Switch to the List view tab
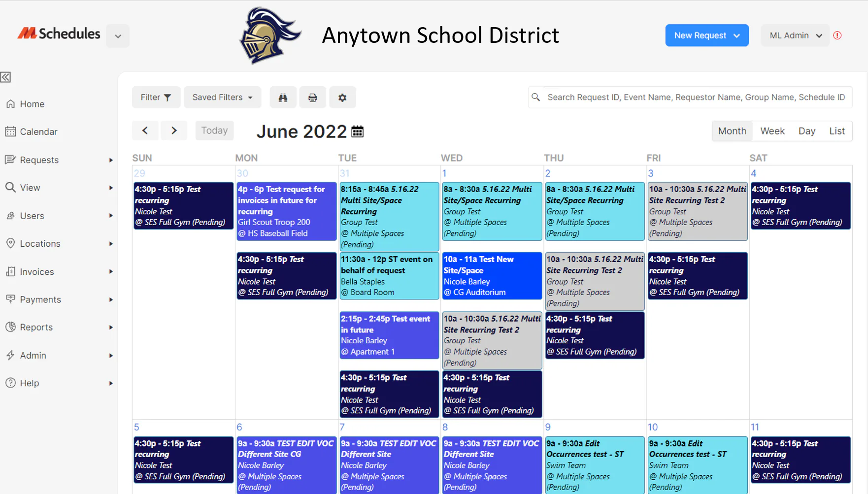The image size is (868, 494). (x=837, y=131)
